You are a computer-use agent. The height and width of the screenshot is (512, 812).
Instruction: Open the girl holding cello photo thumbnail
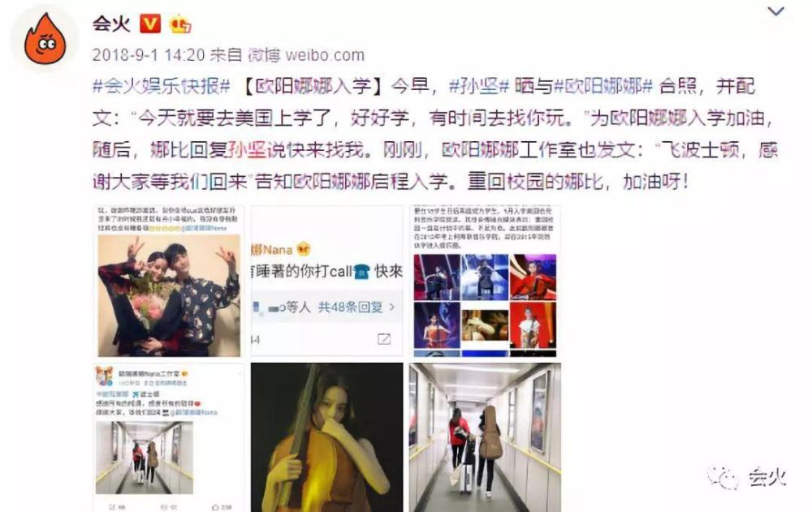click(x=326, y=437)
